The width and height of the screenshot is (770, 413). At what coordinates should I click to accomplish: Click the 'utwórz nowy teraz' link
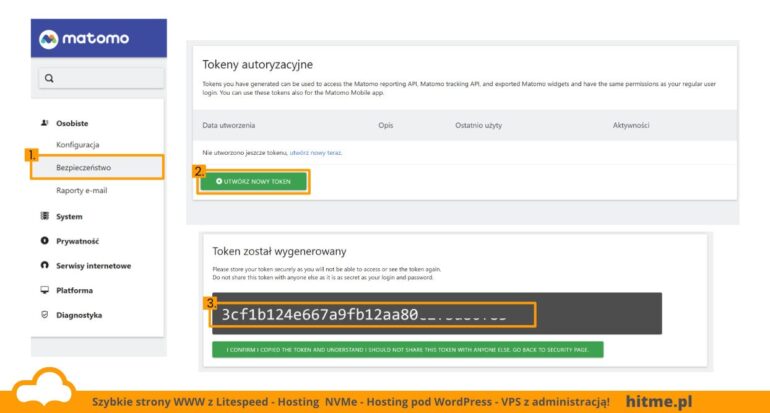[315, 153]
